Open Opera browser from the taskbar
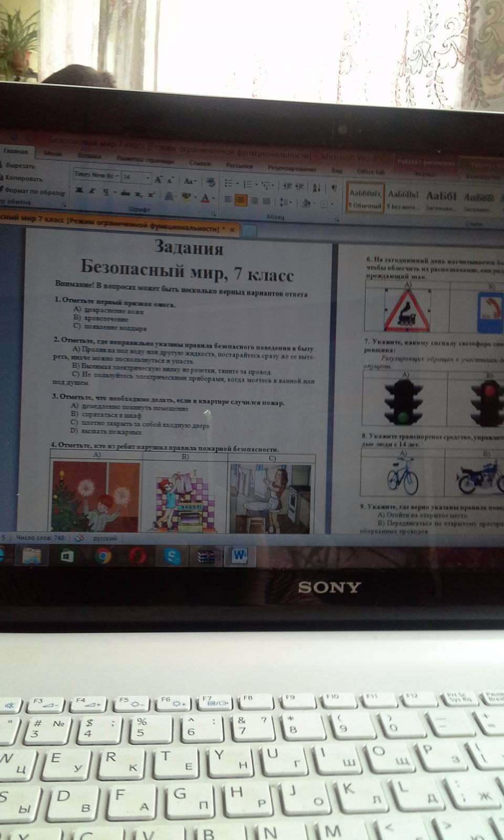504x840 pixels. pyautogui.click(x=138, y=556)
